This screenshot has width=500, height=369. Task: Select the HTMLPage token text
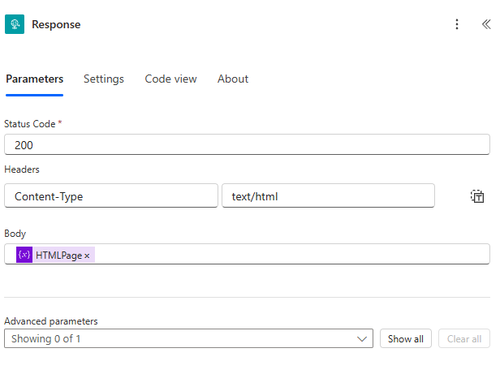59,255
